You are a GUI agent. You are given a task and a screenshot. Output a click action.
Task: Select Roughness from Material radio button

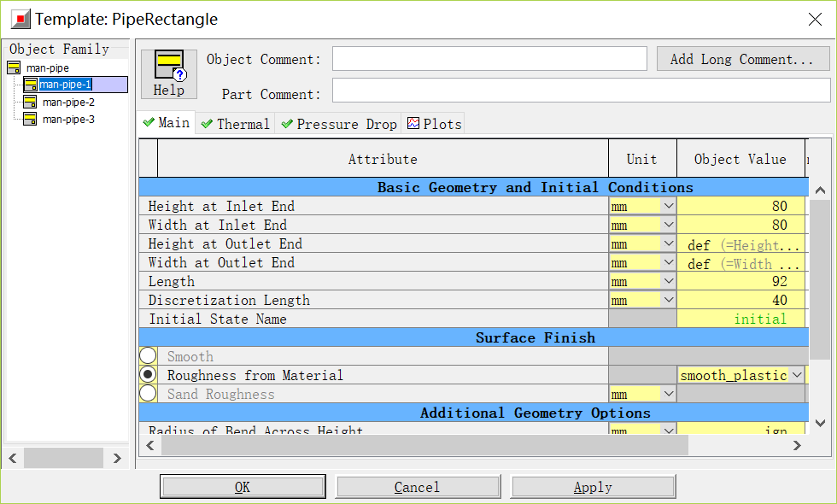[148, 375]
